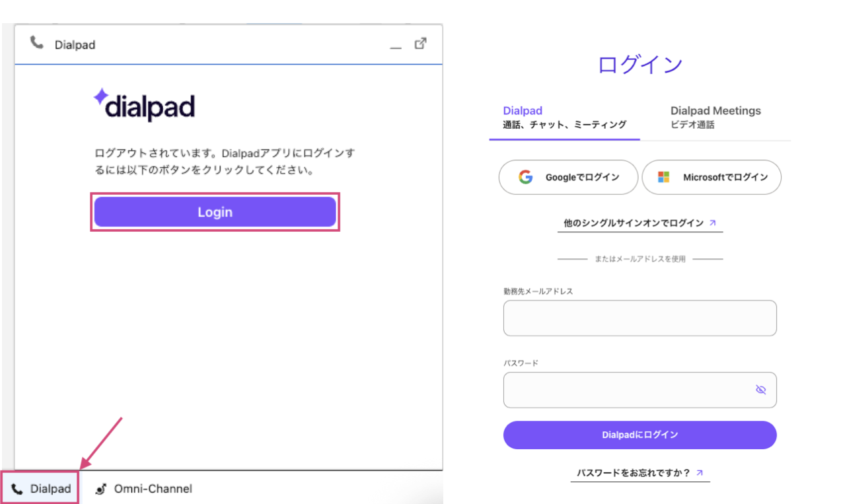Open 他のシングルサインオンでログイン link
The height and width of the screenshot is (504, 841).
tap(640, 223)
